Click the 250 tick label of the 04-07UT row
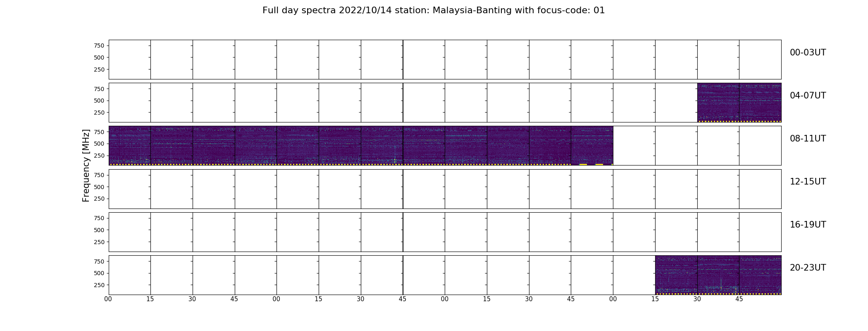The height and width of the screenshot is (331, 868). pyautogui.click(x=99, y=113)
